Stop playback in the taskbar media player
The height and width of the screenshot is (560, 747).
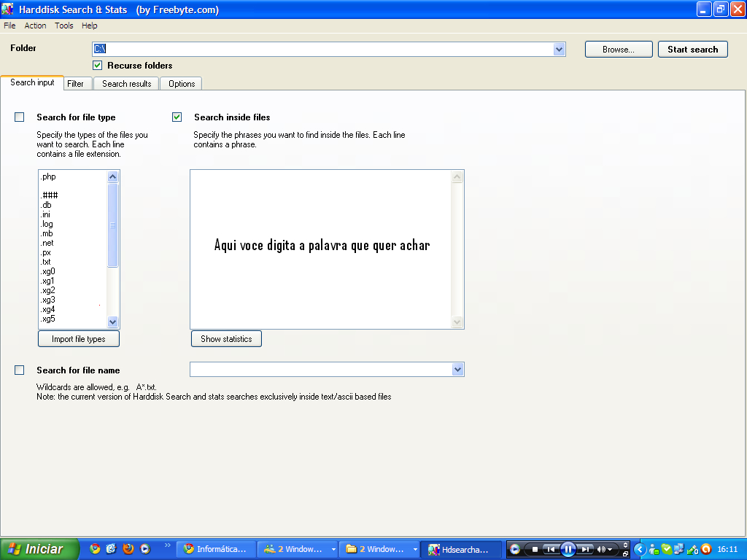point(535,549)
